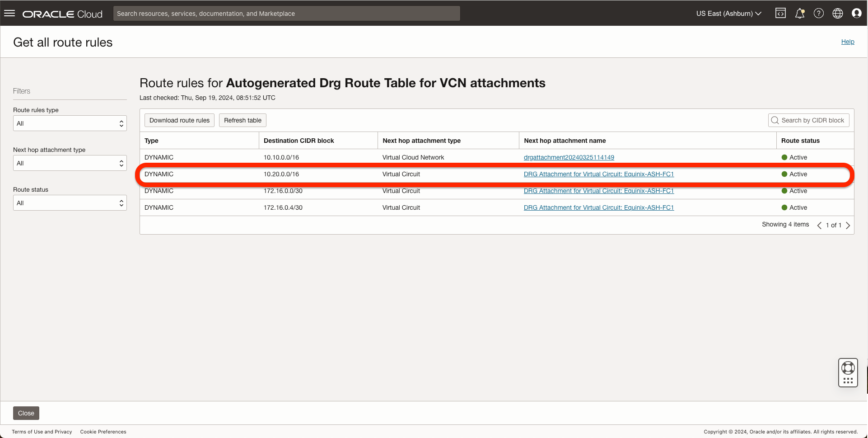The image size is (868, 438).
Task: Open the Help link
Action: click(847, 42)
